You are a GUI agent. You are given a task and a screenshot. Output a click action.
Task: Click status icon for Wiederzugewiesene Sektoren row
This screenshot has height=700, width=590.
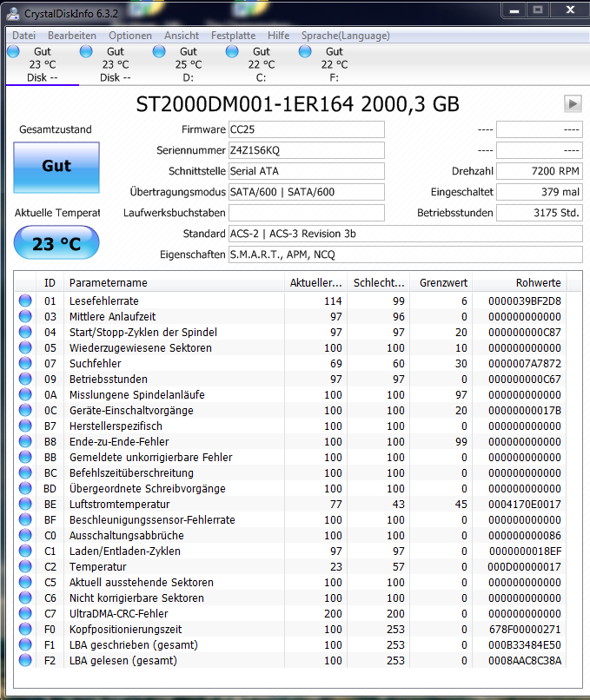click(x=25, y=347)
